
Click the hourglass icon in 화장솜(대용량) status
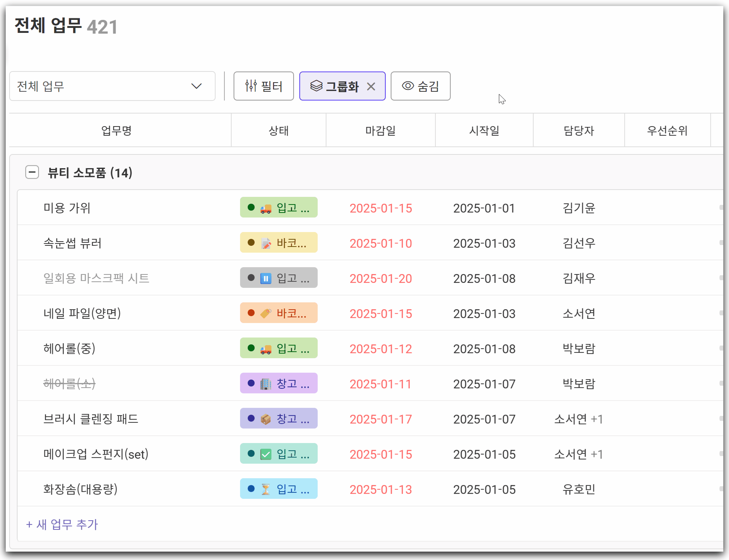[x=266, y=489]
